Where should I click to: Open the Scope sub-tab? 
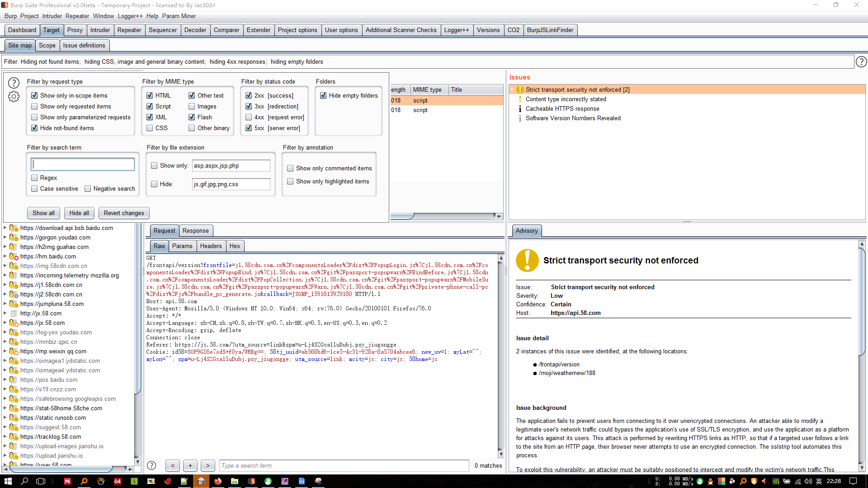point(47,46)
